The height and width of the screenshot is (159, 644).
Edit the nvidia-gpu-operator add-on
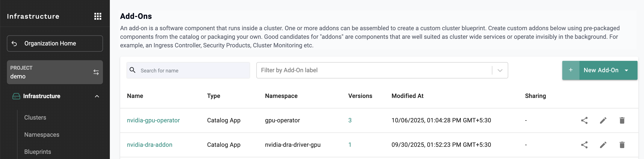pos(603,120)
